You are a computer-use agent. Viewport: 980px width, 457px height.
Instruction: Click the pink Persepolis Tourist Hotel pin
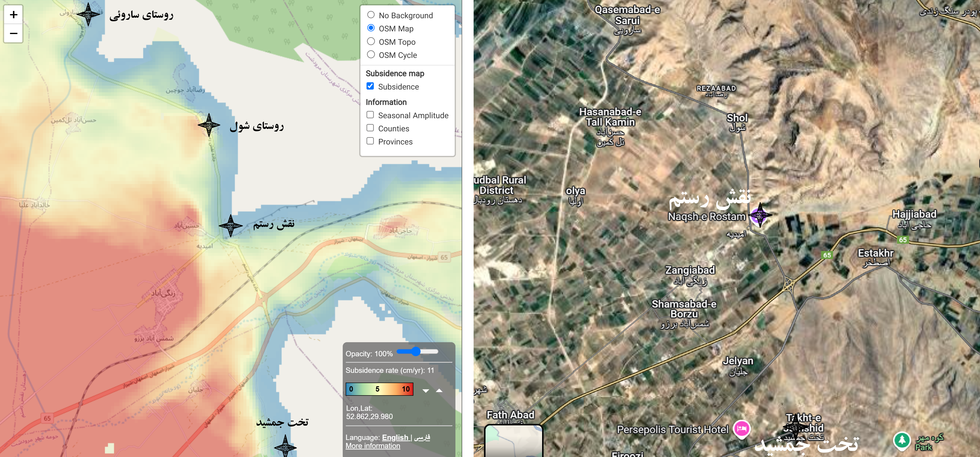pos(741,429)
